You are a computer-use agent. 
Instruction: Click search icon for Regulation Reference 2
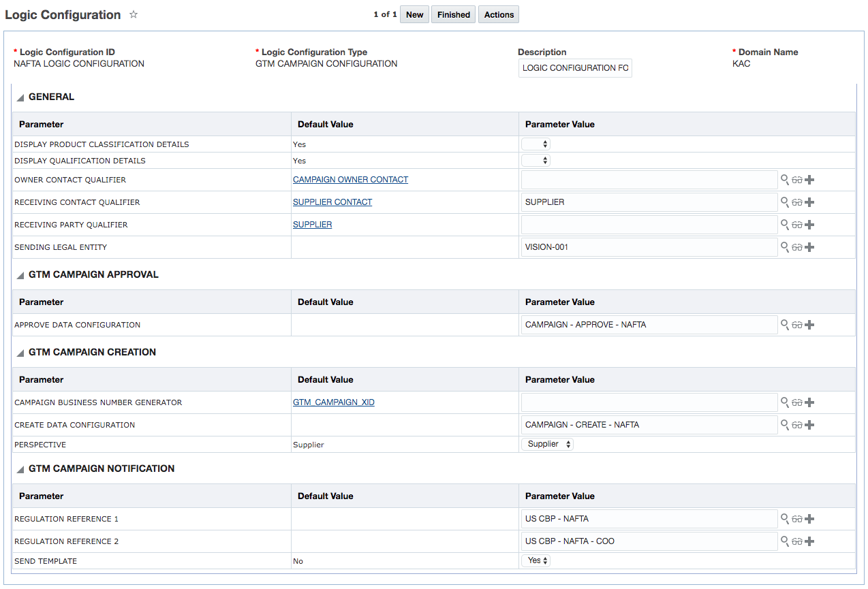point(785,541)
